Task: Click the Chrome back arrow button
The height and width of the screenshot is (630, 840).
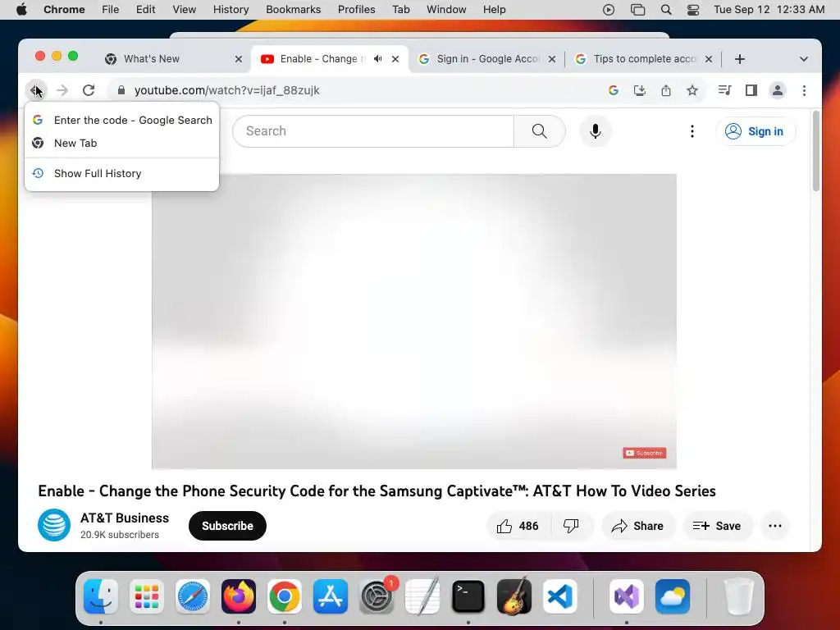Action: (36, 90)
